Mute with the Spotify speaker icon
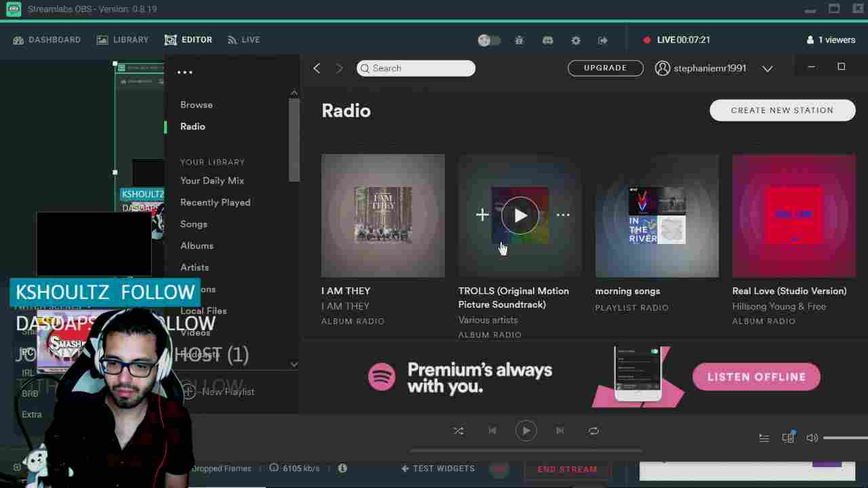This screenshot has height=488, width=868. point(812,438)
